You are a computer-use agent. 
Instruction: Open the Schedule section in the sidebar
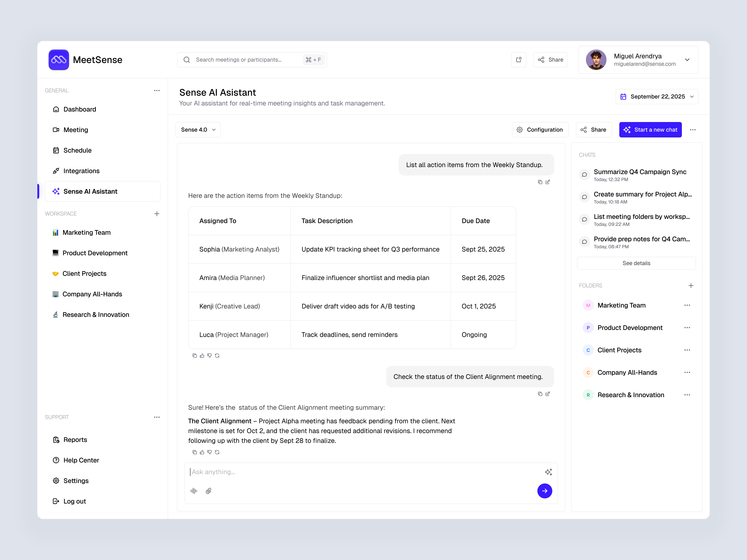coord(77,150)
